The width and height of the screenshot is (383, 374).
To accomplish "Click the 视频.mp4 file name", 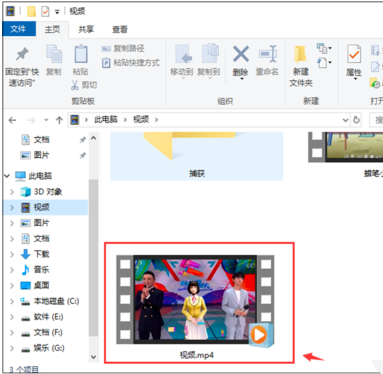I will pos(197,355).
